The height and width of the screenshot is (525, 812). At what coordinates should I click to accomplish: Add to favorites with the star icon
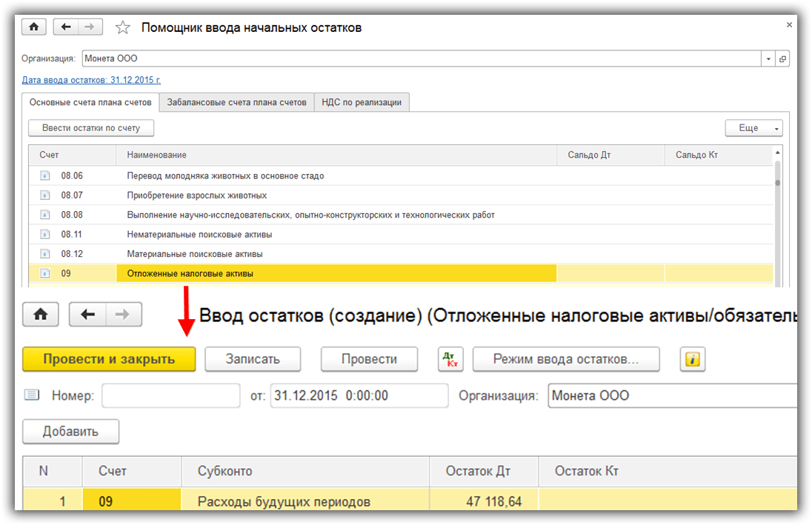pyautogui.click(x=123, y=27)
